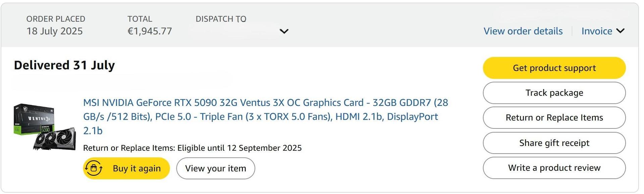644x194 pixels.
Task: Click the Buy it again basket icon
Action: 94,168
